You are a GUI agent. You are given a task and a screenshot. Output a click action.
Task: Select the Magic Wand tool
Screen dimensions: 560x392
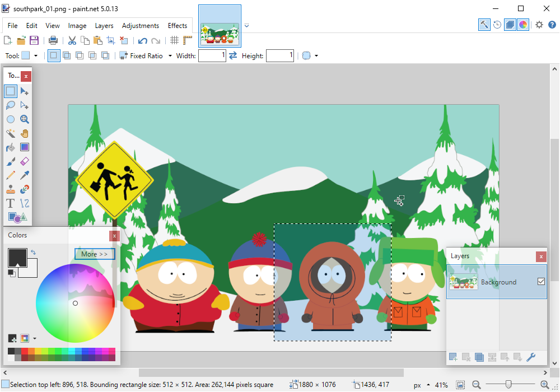(10, 133)
